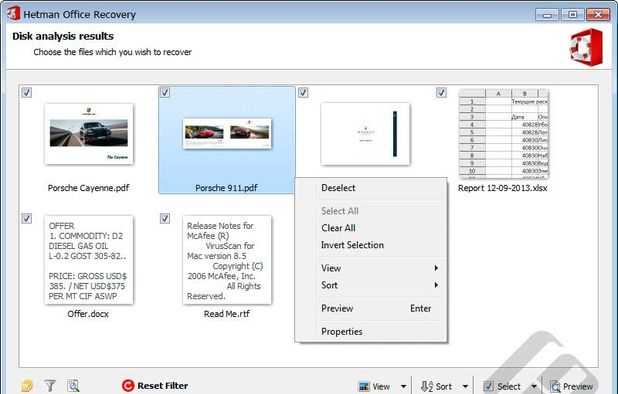Choose Deselect from the context menu
Screen dimensions: 618x394
tap(371, 188)
